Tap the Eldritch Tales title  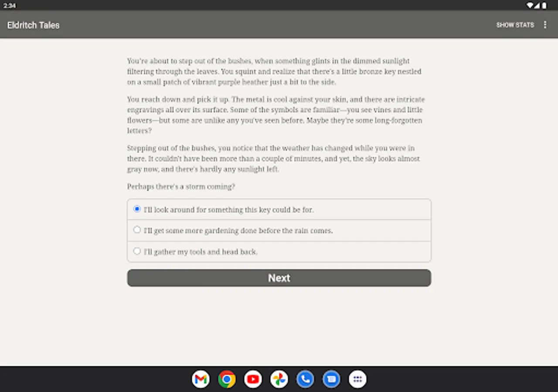33,25
